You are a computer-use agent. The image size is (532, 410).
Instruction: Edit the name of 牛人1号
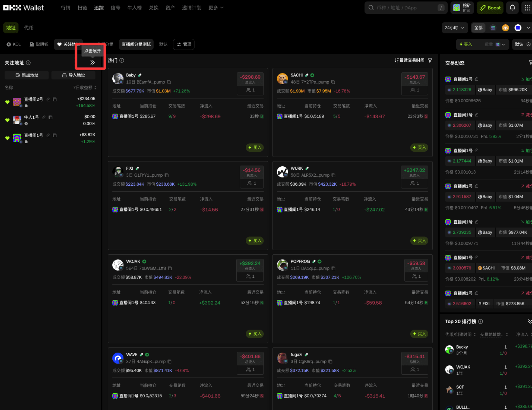(44, 117)
